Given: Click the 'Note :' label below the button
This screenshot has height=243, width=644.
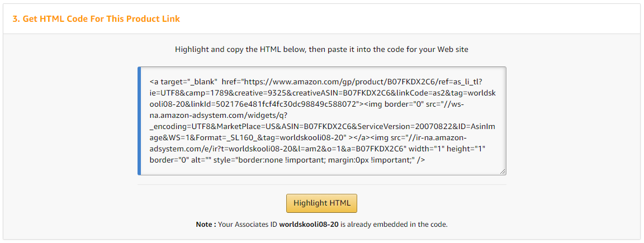Looking at the screenshot, I should coord(206,225).
